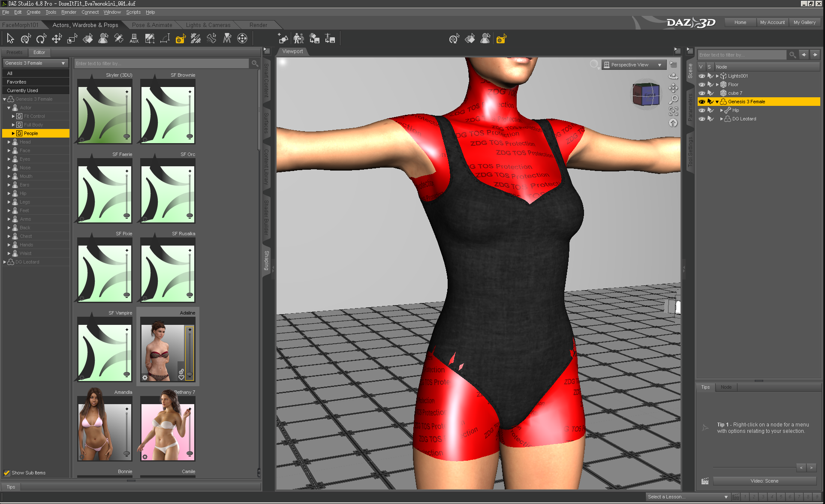Viewport: 825px width, 504px height.
Task: Click the My Account button
Action: (772, 22)
